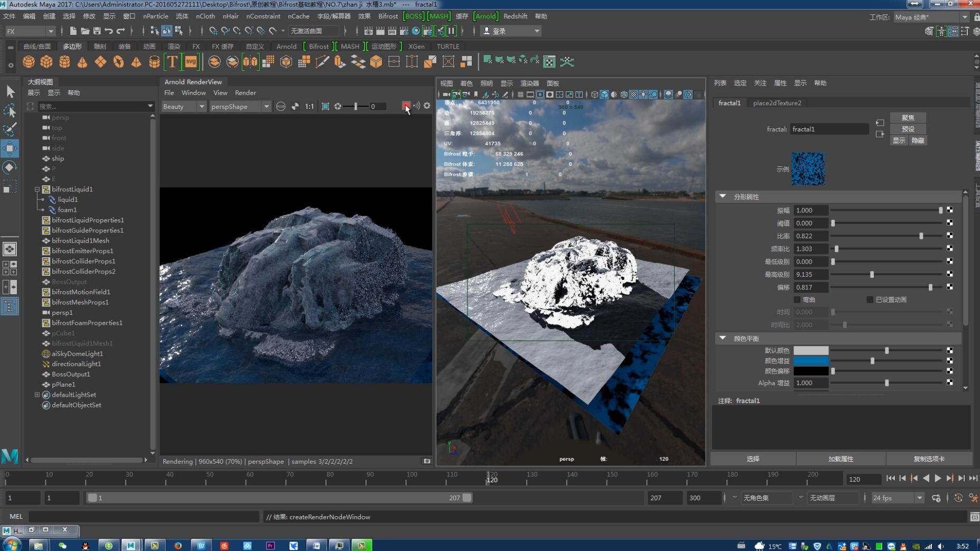Enable the 弯曲 checkbox
Viewport: 980px width, 551px height.
pos(797,300)
